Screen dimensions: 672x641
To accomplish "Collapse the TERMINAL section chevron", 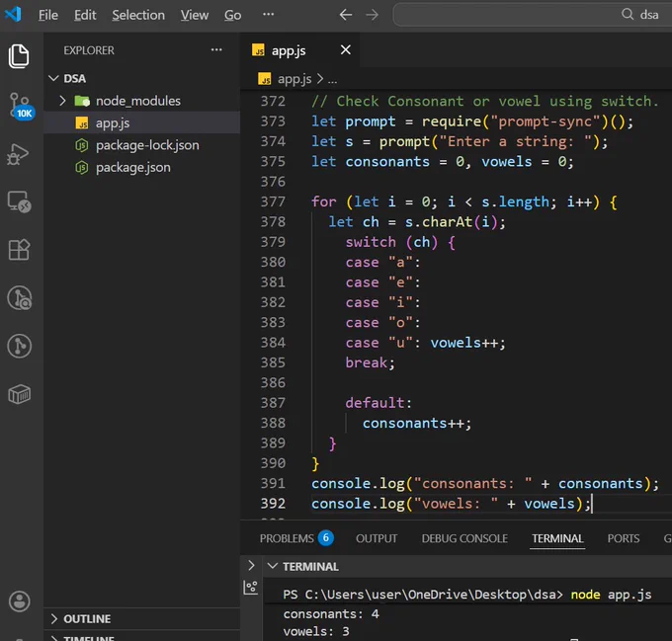I will [x=272, y=566].
